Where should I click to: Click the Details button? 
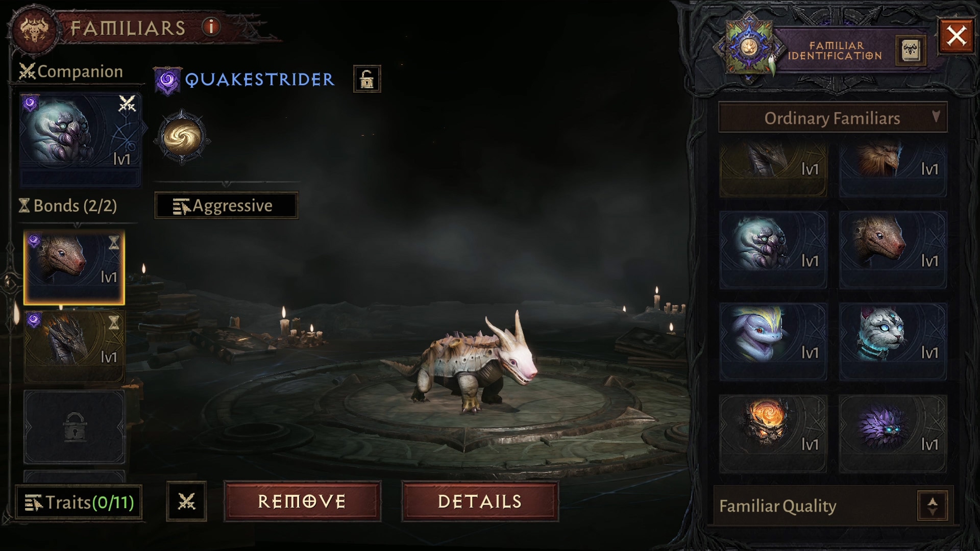pos(480,502)
